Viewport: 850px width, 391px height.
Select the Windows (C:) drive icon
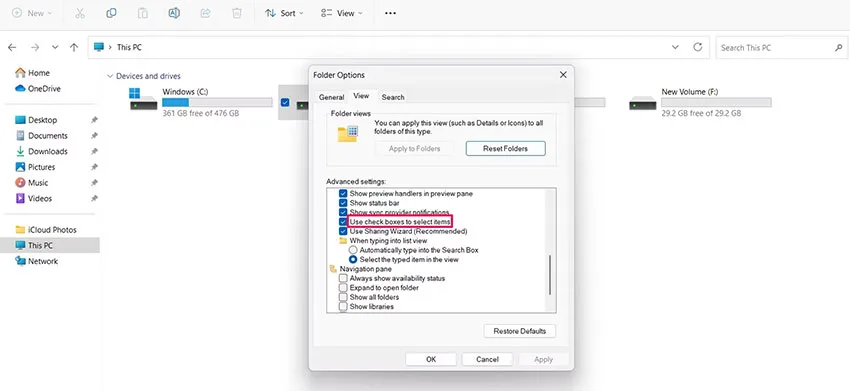(x=143, y=100)
